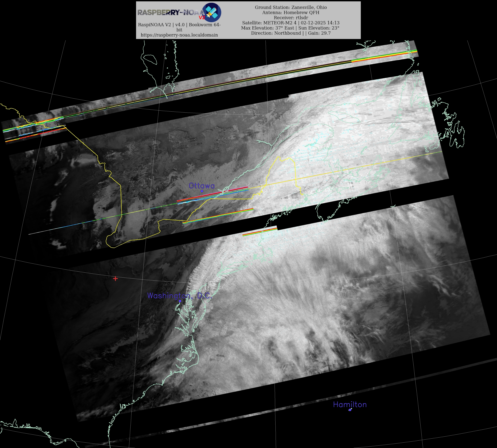Click the Receiver: rtlsdr line
The width and height of the screenshot is (497, 448).
[291, 18]
